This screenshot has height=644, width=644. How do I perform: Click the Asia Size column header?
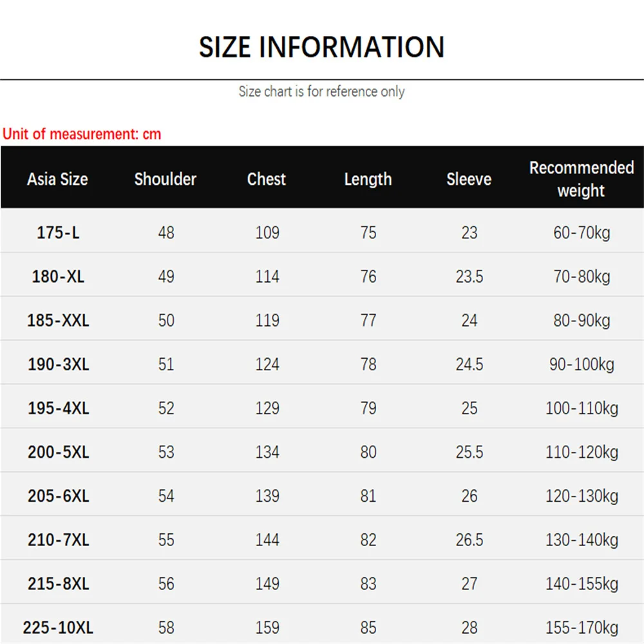57,179
